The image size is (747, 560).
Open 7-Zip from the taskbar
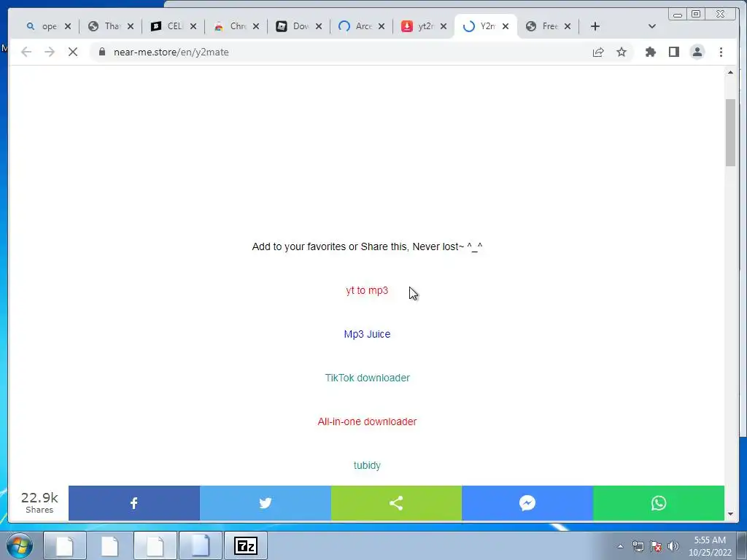[x=246, y=545]
